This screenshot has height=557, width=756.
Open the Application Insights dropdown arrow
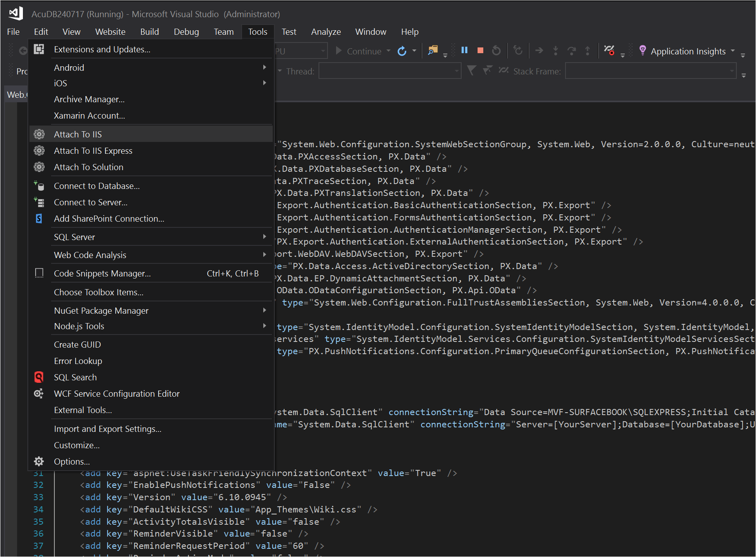(733, 51)
